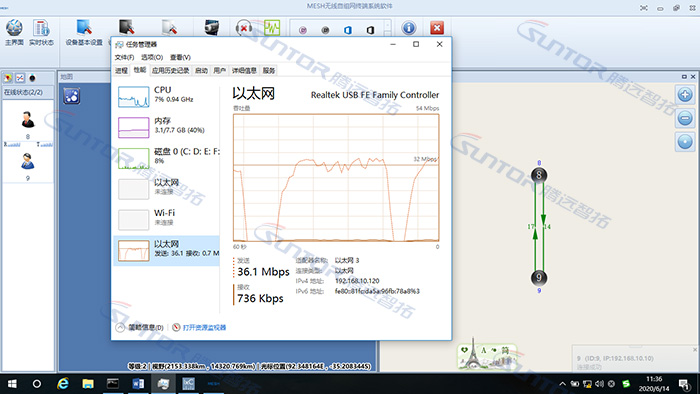Image resolution: width=700 pixels, height=394 pixels.
Task: Open the 文件(F) menu
Action: pyautogui.click(x=124, y=57)
